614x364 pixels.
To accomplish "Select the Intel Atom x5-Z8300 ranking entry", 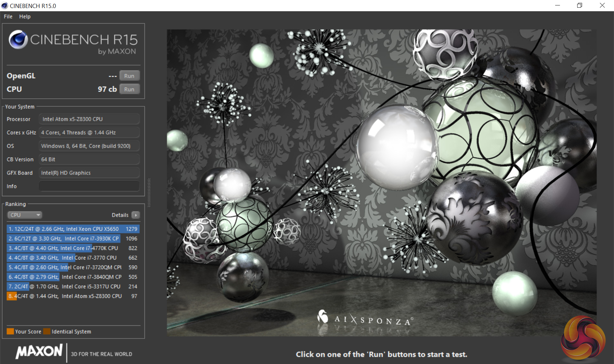I will (73, 296).
